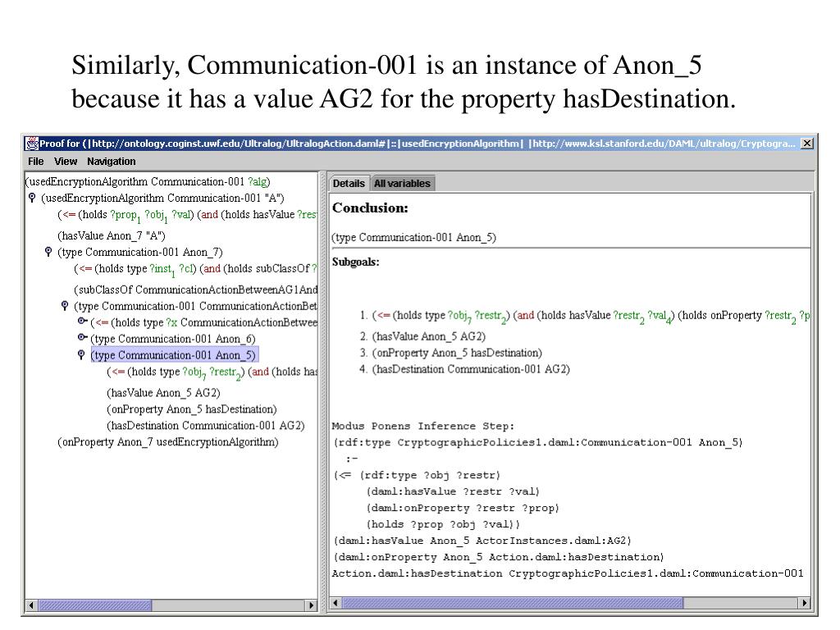Click subgoal 1 holds type rule

pyautogui.click(x=591, y=316)
